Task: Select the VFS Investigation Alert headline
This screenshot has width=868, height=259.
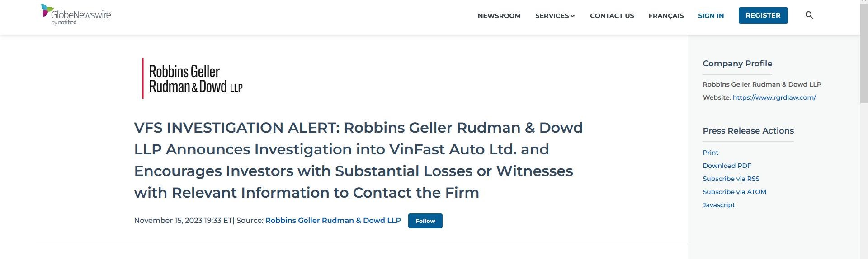Action: click(x=358, y=160)
